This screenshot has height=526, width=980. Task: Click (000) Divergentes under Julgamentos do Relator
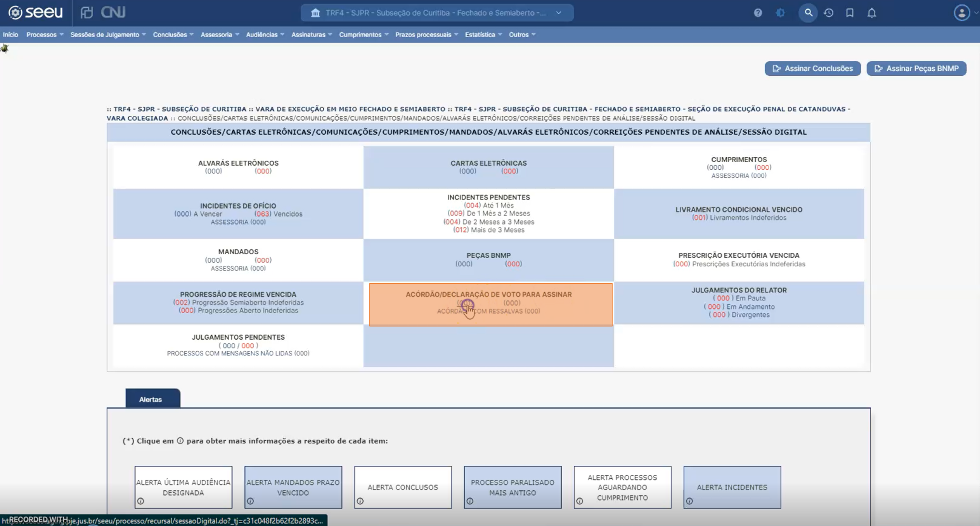pyautogui.click(x=739, y=315)
